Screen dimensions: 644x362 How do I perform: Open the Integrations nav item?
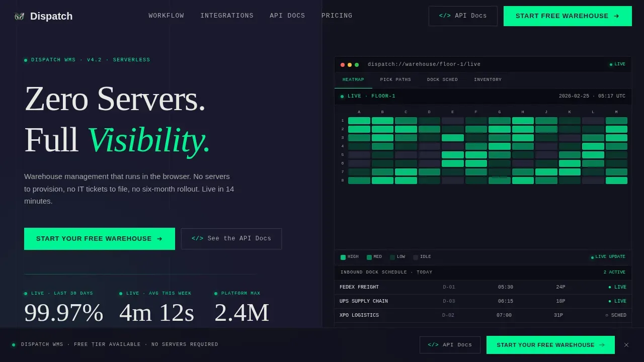tap(227, 16)
